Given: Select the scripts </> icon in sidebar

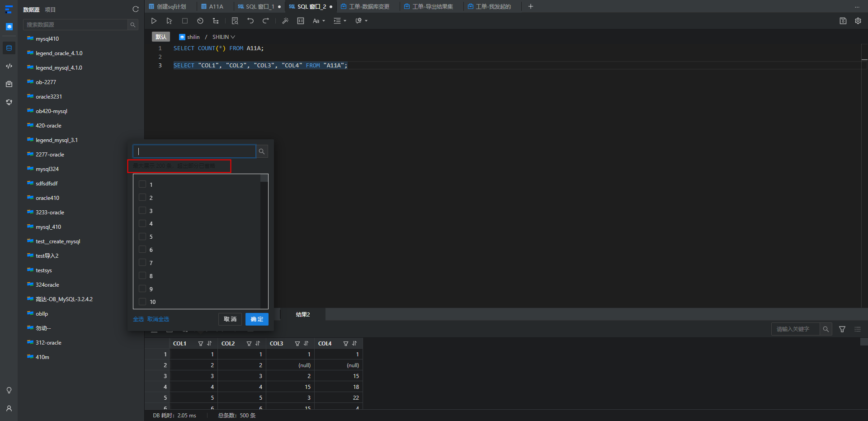Looking at the screenshot, I should point(9,66).
